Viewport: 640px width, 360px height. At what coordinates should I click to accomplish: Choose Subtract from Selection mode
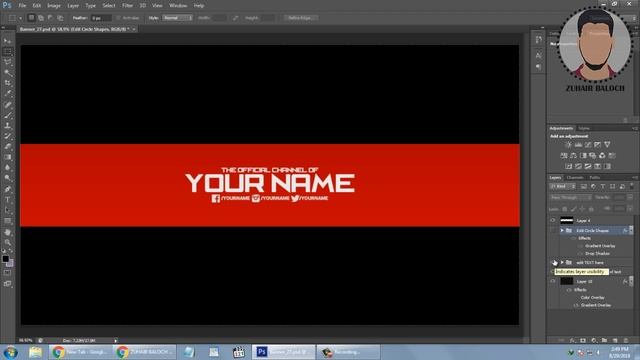point(50,18)
